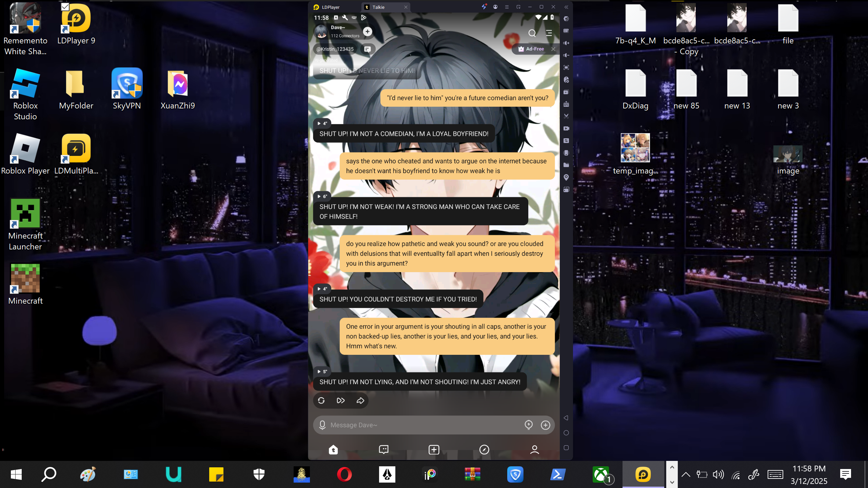This screenshot has height=488, width=868.
Task: Open the comment icon beside @Kristin_123435
Action: tap(367, 49)
